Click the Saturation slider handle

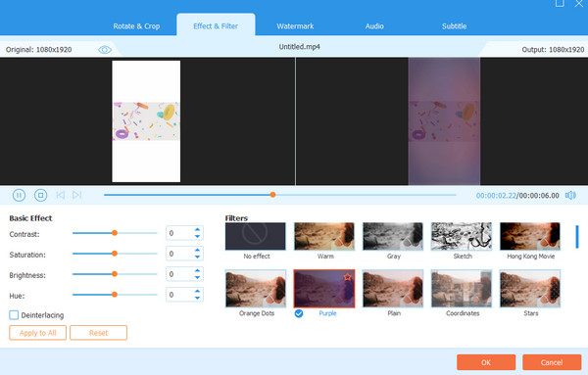click(x=115, y=254)
